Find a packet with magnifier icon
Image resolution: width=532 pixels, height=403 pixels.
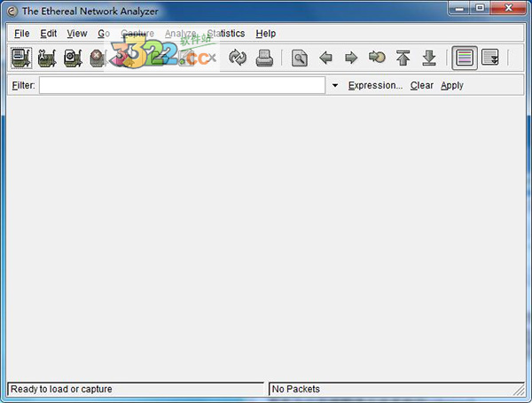[x=300, y=58]
